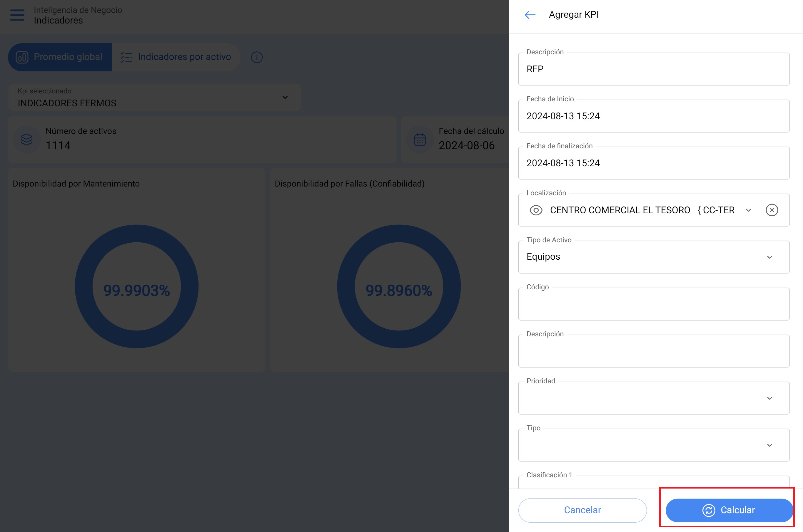803x532 pixels.
Task: Switch to the Promedio global tab
Action: (60, 57)
